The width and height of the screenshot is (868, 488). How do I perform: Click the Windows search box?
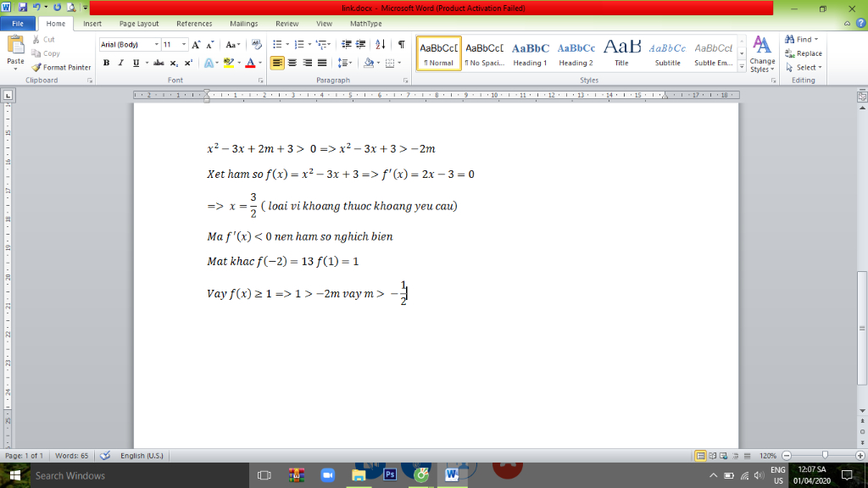pos(138,475)
